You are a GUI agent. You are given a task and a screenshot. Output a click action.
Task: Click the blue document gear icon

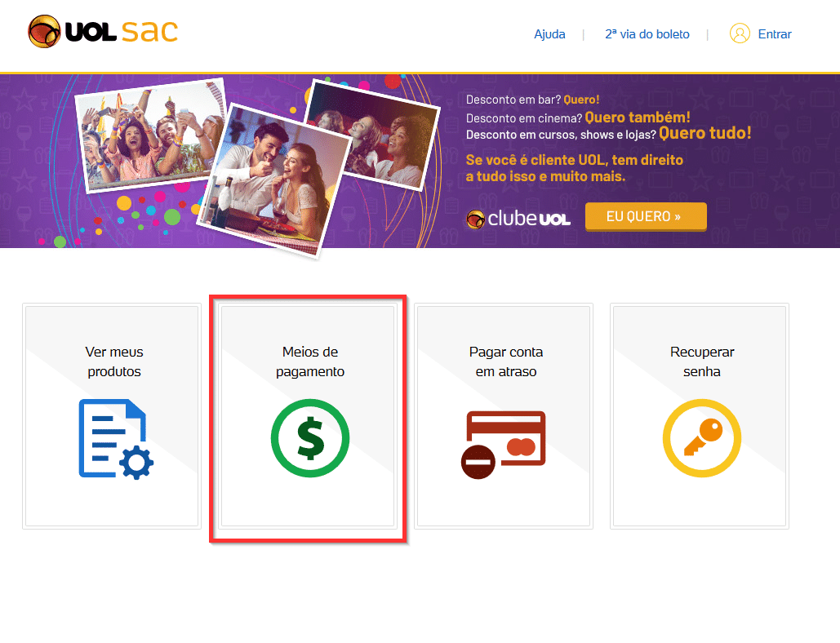(x=116, y=438)
